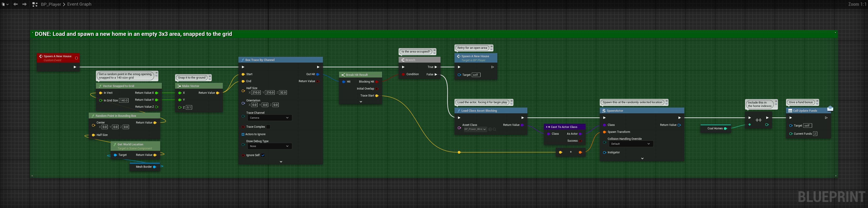Viewport: 868px width, 208px height.
Task: Expand the Box Trace By Channel advanced pins
Action: click(281, 161)
